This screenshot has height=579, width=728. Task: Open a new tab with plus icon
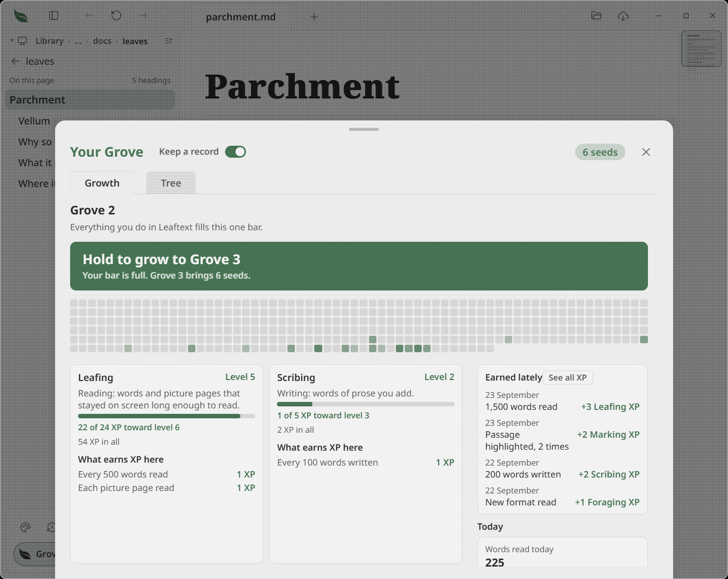tap(314, 16)
